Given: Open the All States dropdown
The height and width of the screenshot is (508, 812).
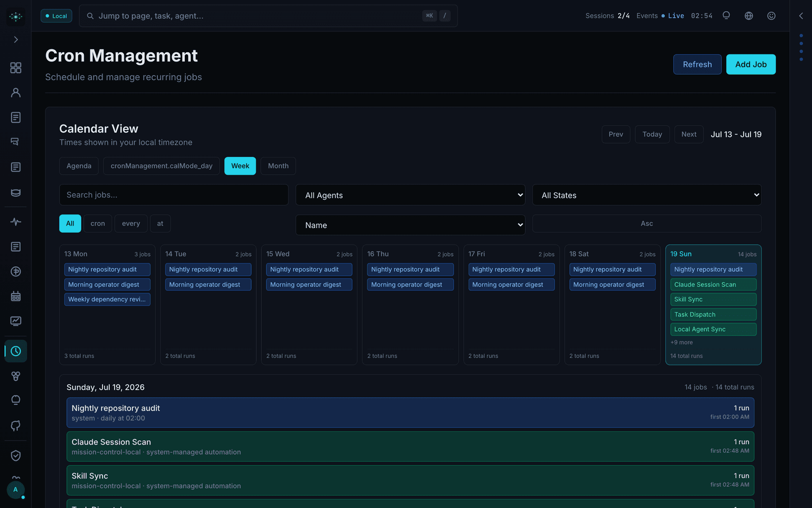Looking at the screenshot, I should [647, 195].
